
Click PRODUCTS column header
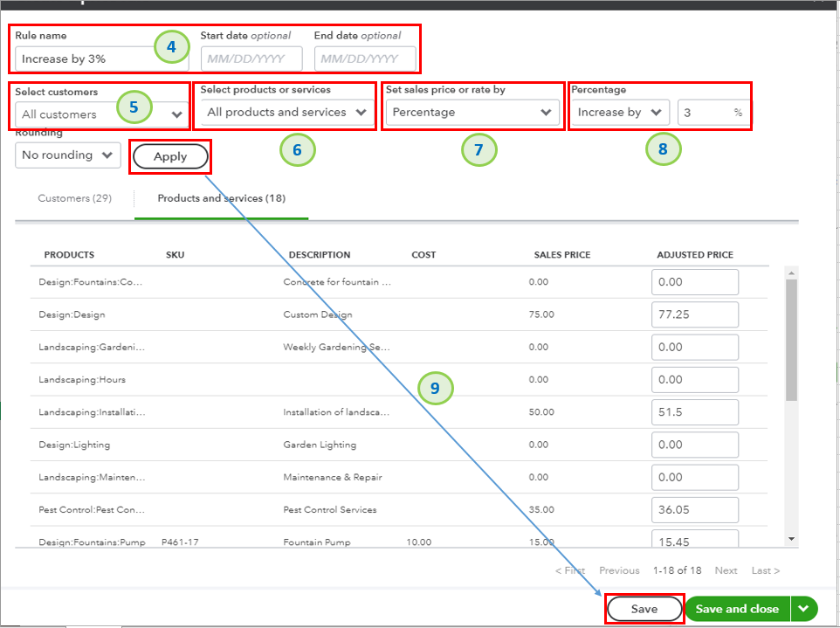[x=69, y=255]
